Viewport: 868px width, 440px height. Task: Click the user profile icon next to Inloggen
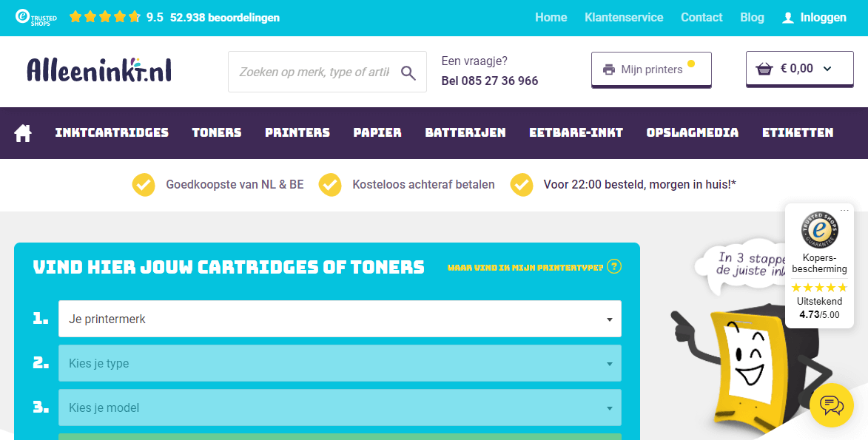point(788,18)
